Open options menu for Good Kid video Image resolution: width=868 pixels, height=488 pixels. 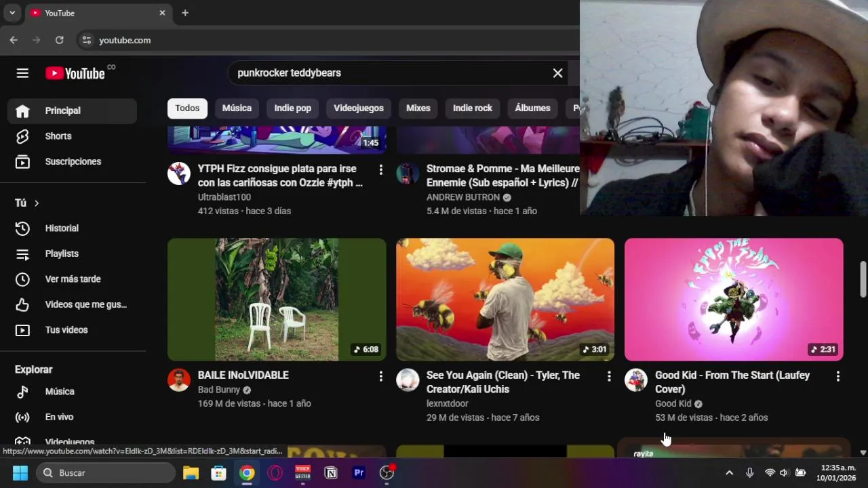pos(837,376)
